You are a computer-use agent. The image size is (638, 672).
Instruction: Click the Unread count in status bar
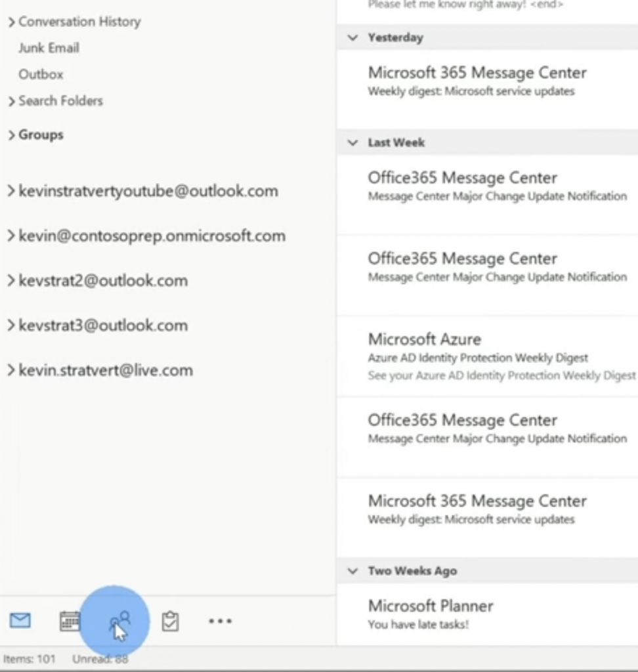100,659
